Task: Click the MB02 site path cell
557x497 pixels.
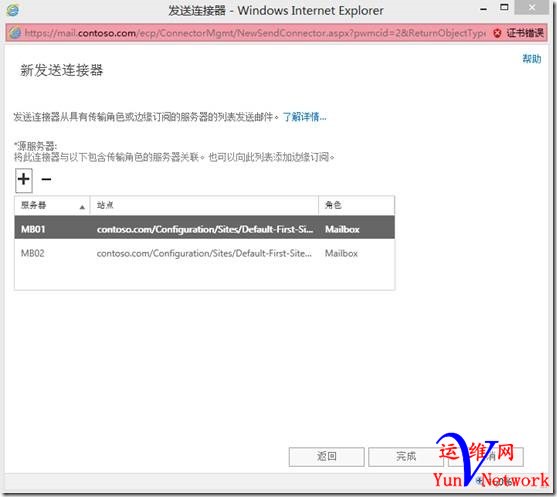Action: pos(204,253)
